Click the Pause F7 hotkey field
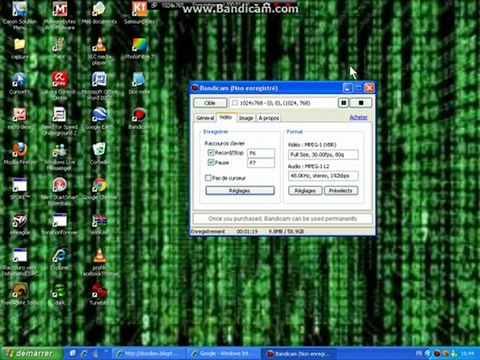The height and width of the screenshot is (360, 480). tap(261, 163)
